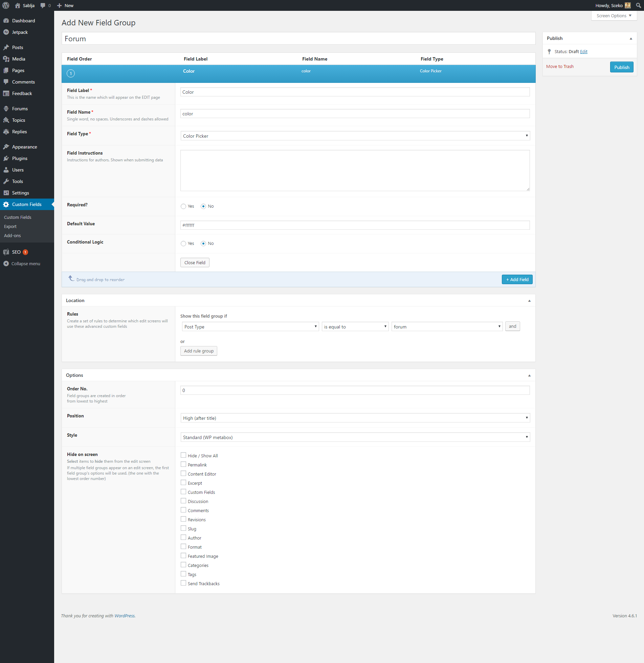Screen dimensions: 644x663
Task: Click the Collapse menu arrow icon
Action: click(x=6, y=264)
